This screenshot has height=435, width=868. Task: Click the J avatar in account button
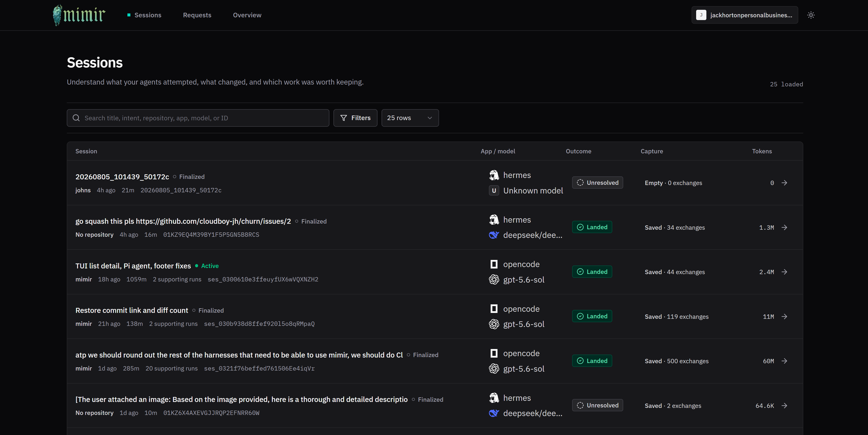(701, 15)
